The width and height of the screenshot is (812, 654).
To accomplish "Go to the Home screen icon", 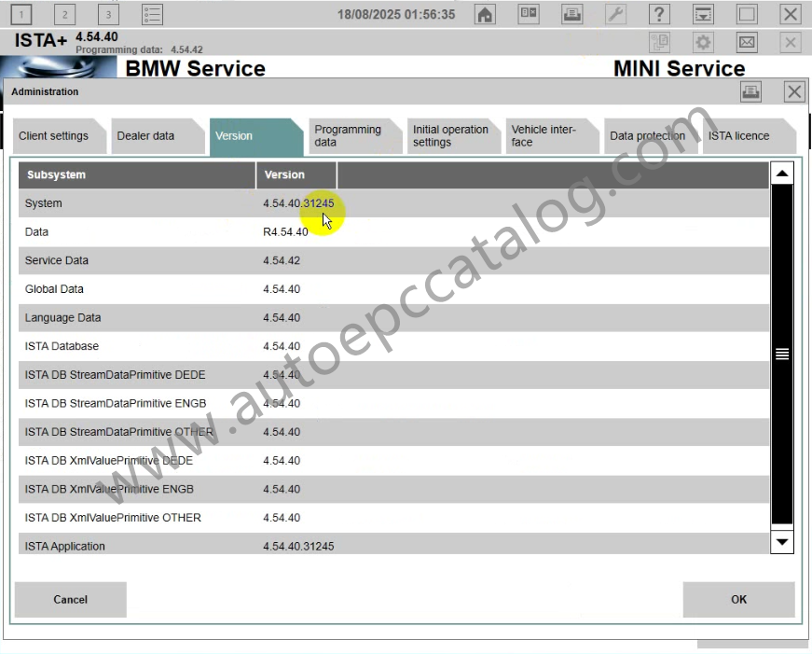I will 485,14.
